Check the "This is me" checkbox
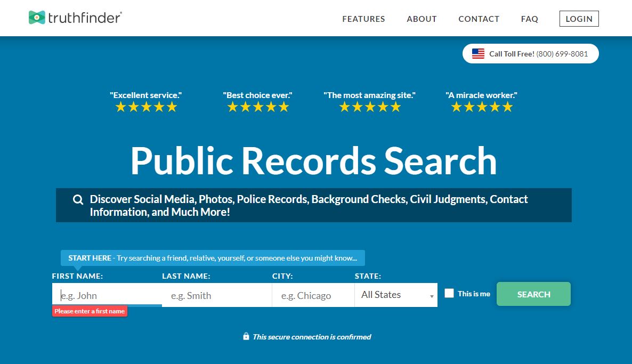This screenshot has width=632, height=364. (449, 293)
